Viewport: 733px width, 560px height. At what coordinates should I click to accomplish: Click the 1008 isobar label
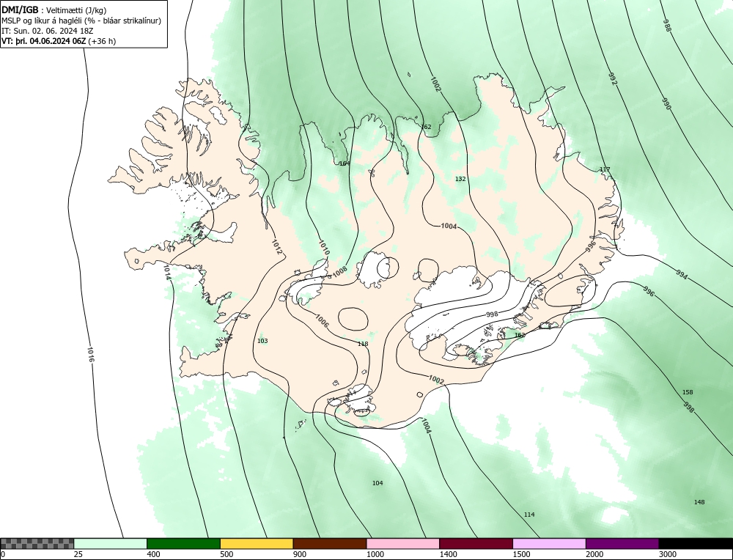(x=339, y=270)
